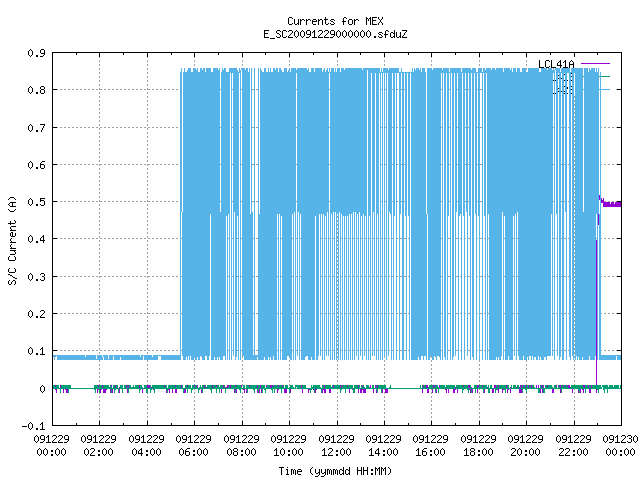Select the 'LCL41A' legend entry text
Screen dimensions: 640x480
point(556,64)
